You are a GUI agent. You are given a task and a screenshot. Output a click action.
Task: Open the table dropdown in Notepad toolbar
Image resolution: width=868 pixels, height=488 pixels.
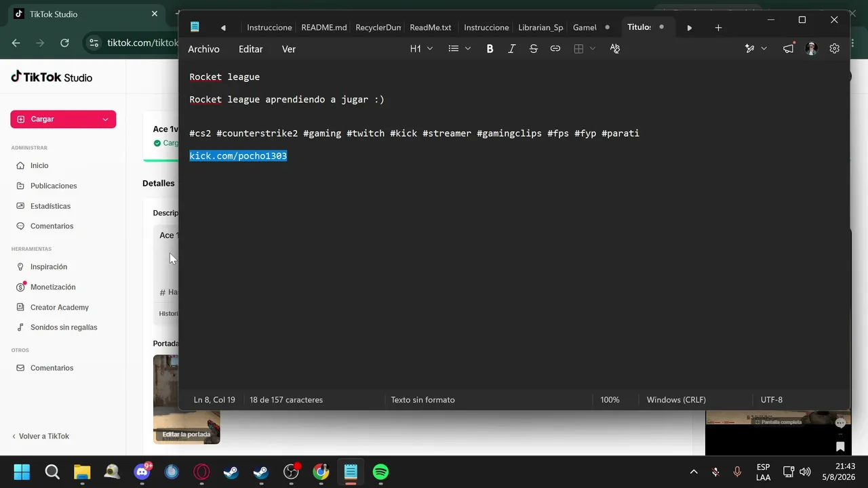(584, 49)
